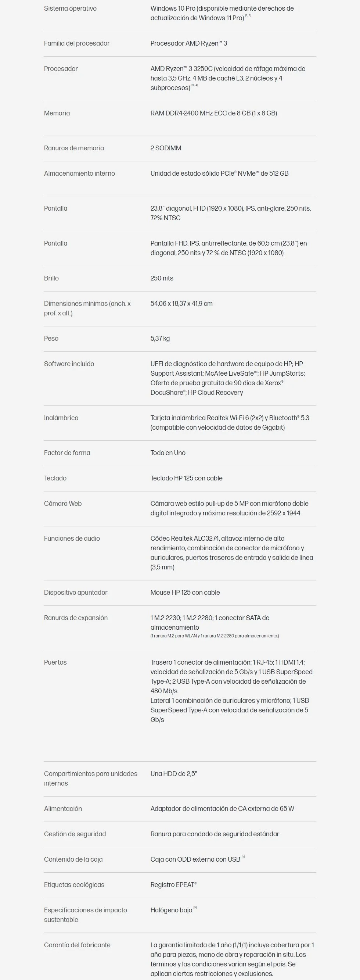Click the Puertos label
The width and height of the screenshot is (360, 980).
point(55,662)
